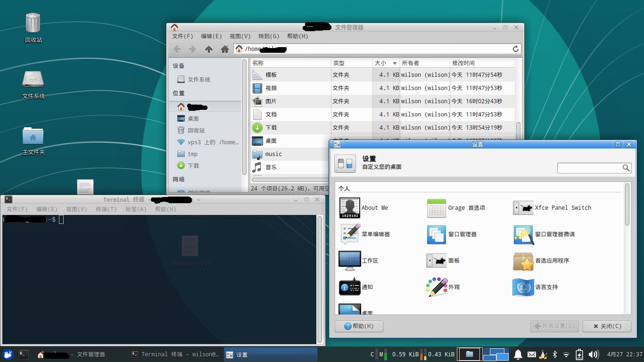Sort files by the 类型 column header
The width and height of the screenshot is (644, 362).
click(352, 63)
